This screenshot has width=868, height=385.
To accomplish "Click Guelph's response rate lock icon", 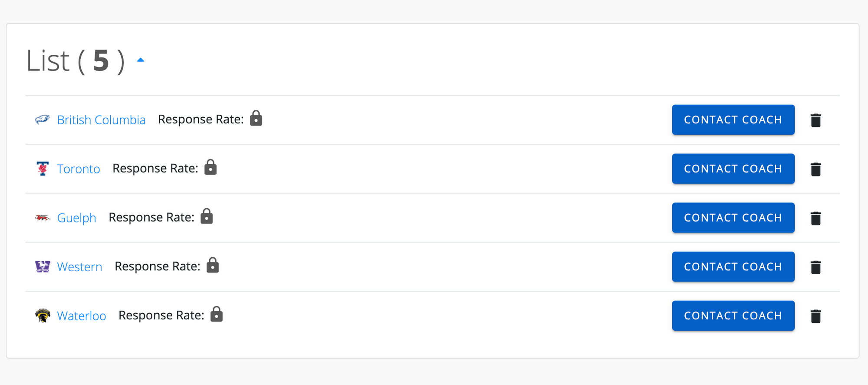I will (x=207, y=216).
